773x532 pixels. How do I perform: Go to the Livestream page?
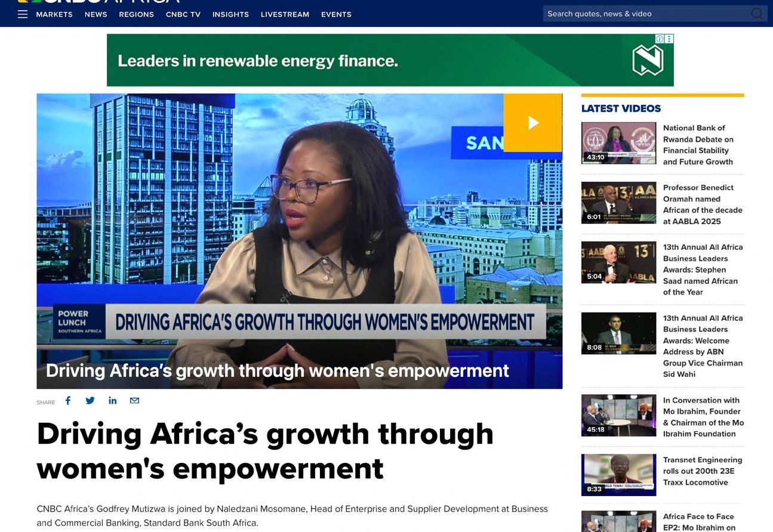(x=285, y=14)
